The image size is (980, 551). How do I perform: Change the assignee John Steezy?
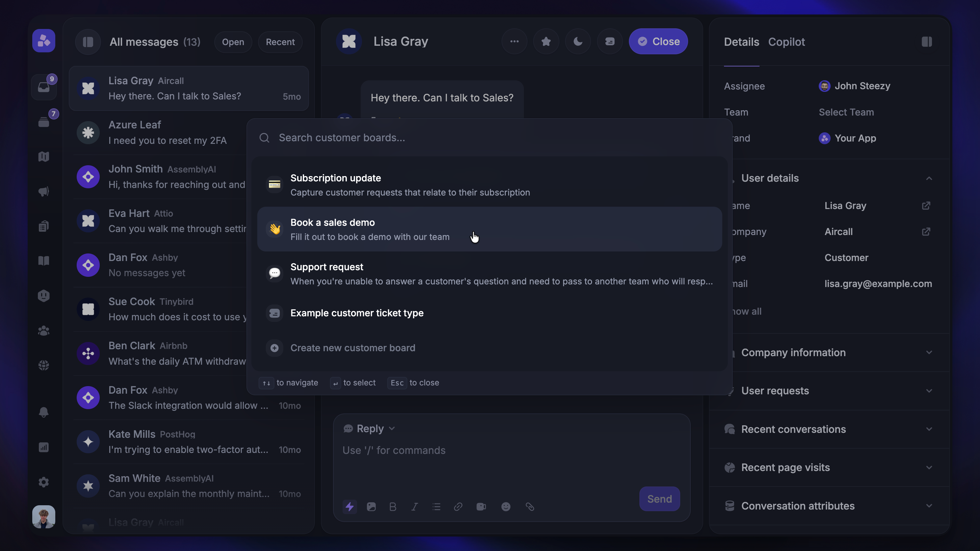point(855,86)
